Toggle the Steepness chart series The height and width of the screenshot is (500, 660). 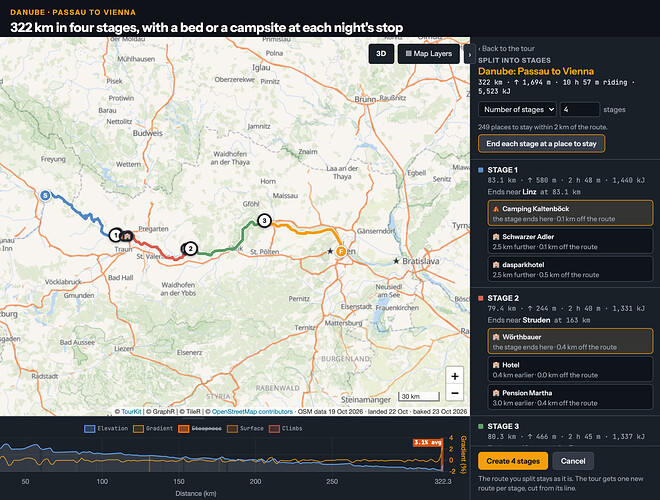pos(200,428)
